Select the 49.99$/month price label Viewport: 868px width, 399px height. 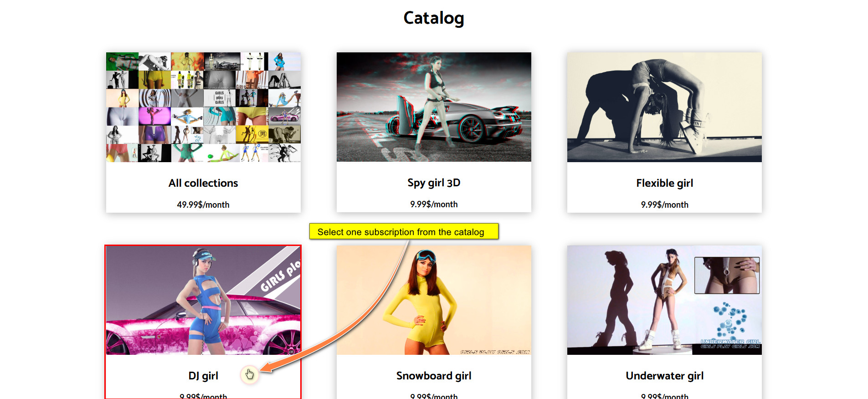[x=203, y=205]
